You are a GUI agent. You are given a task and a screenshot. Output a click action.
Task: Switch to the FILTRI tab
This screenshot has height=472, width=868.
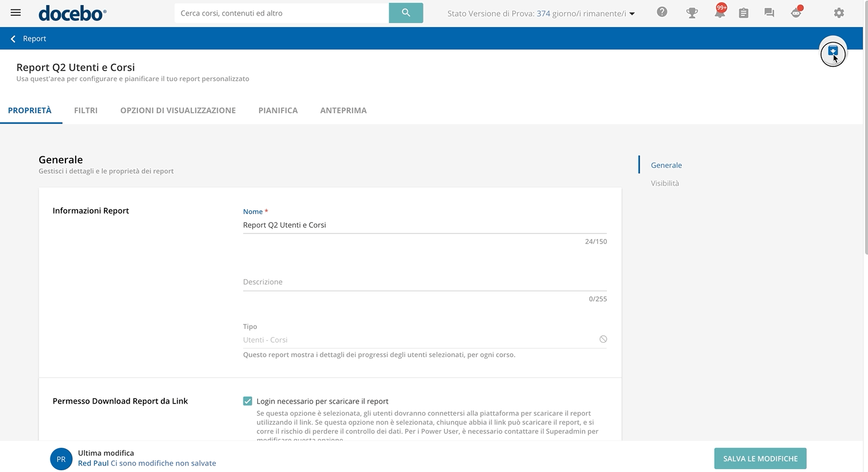86,110
